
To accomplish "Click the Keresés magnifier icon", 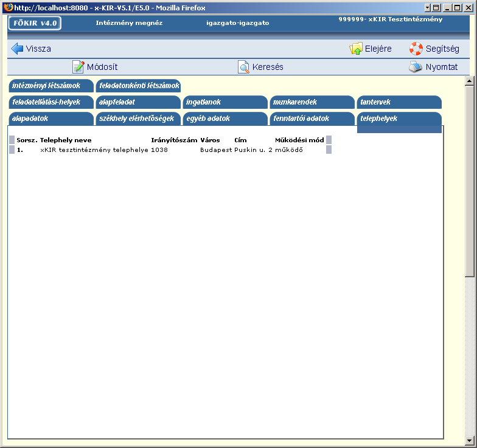I will (x=243, y=67).
